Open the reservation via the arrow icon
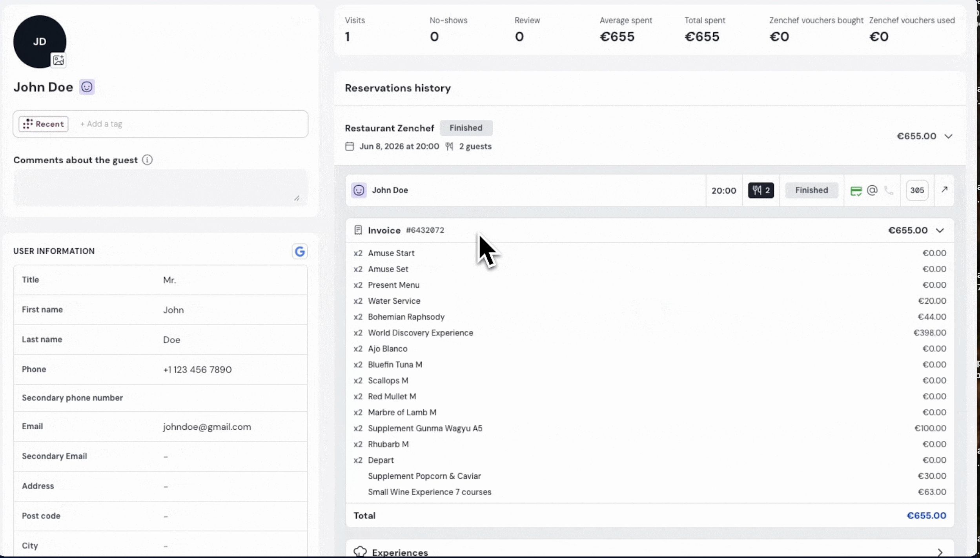The height and width of the screenshot is (558, 980). tap(944, 190)
